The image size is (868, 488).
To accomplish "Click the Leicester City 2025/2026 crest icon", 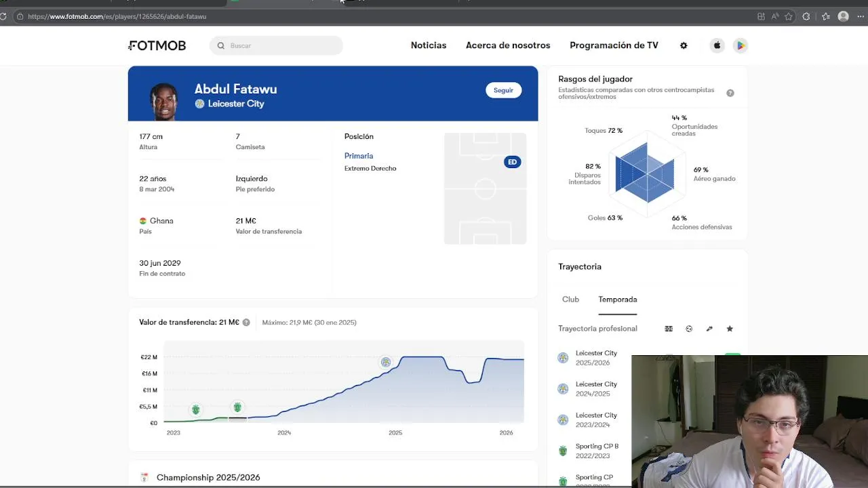I will [563, 358].
